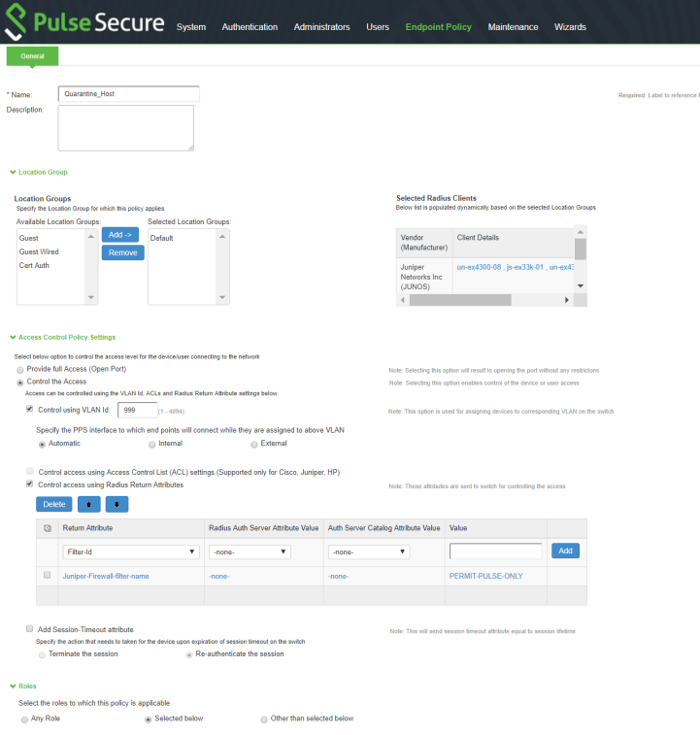This screenshot has width=700, height=735.
Task: Select 'Other than selected below' option
Action: click(264, 719)
